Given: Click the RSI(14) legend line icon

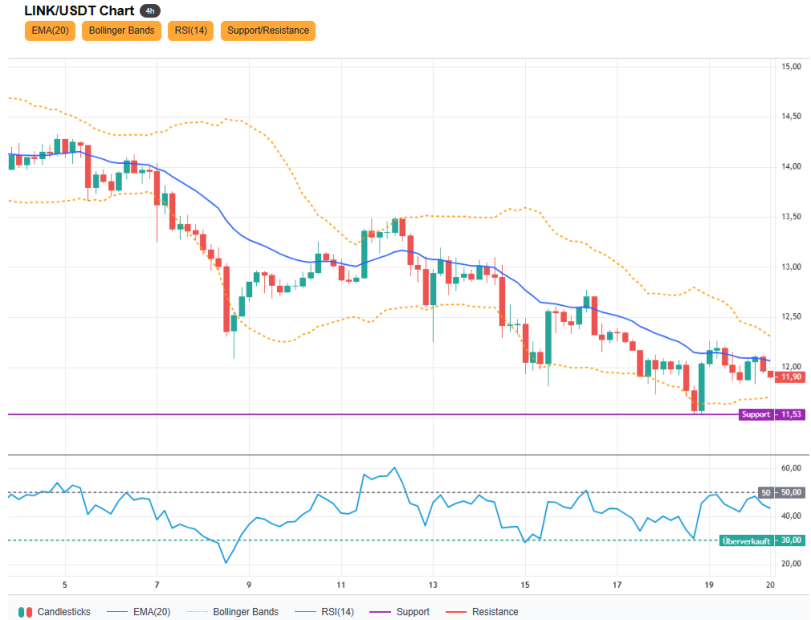Looking at the screenshot, I should (x=305, y=612).
